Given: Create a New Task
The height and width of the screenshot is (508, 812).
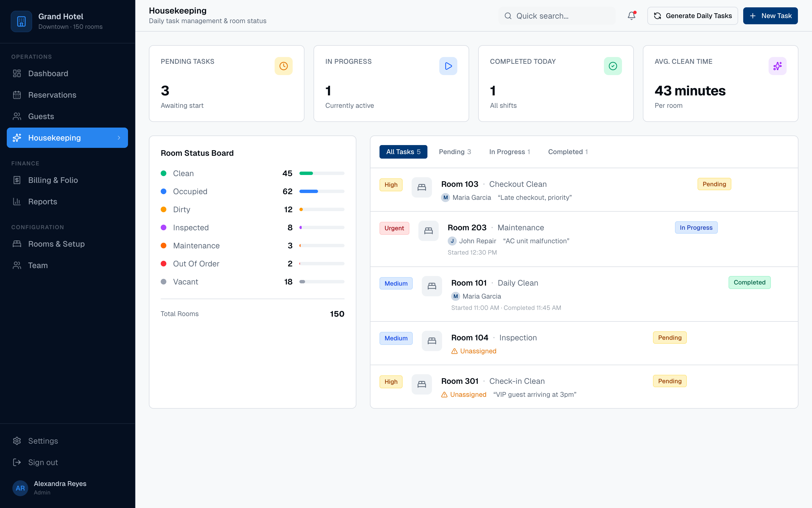Looking at the screenshot, I should coord(770,16).
